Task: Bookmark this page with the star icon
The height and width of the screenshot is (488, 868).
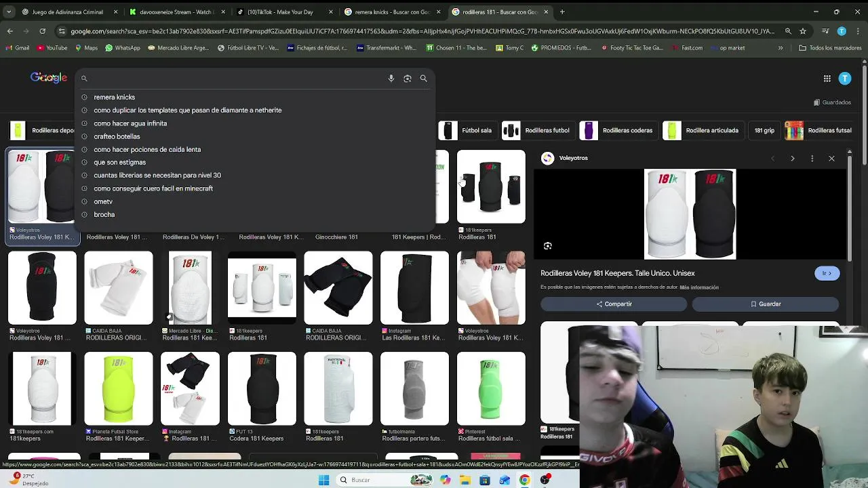Action: pyautogui.click(x=803, y=31)
